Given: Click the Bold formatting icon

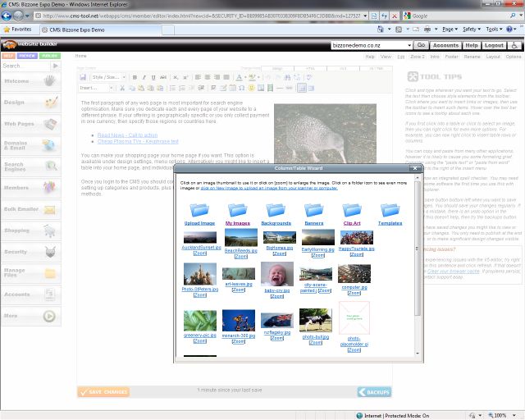Looking at the screenshot, I should 135,77.
